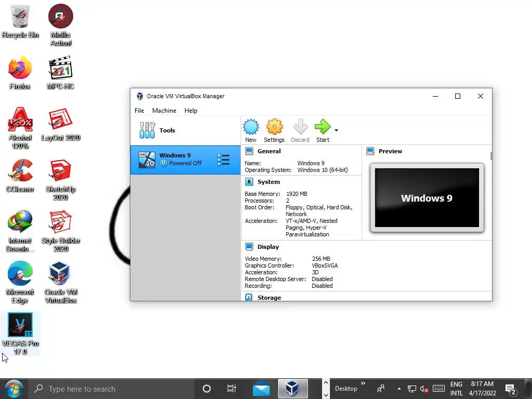Open the Mail app on taskbar
Image resolution: width=532 pixels, height=399 pixels.
[261, 389]
